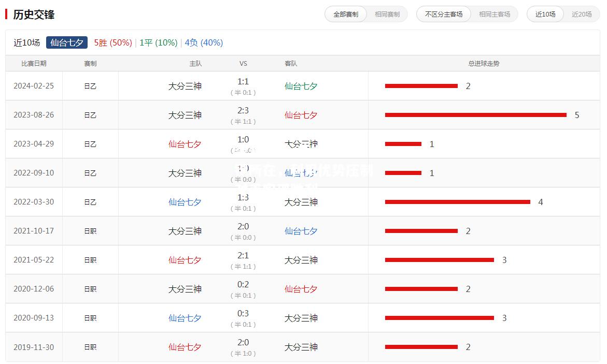The height and width of the screenshot is (364, 607).
Task: Select the 2021-10-17 match date
Action: (34, 231)
